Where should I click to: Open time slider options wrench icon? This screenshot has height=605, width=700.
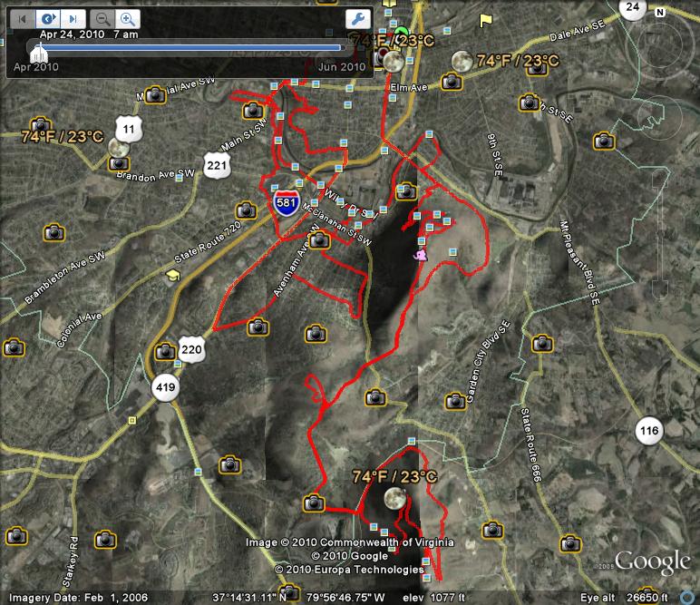coord(357,18)
